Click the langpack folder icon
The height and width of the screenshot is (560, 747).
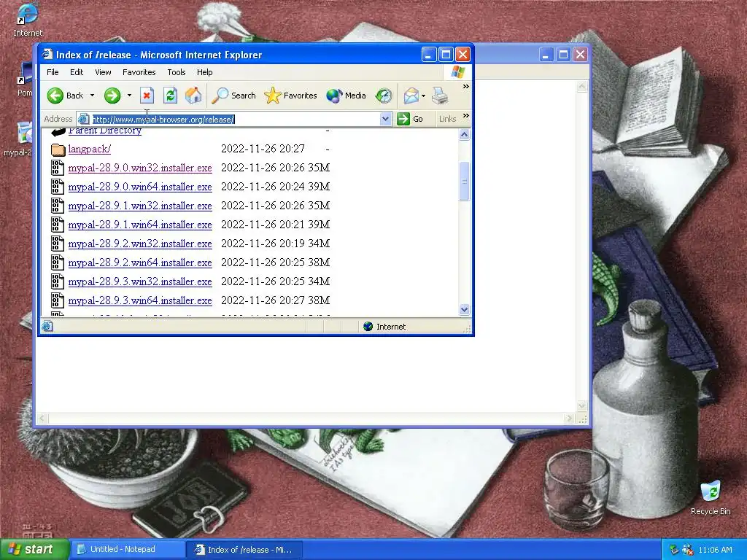pos(58,149)
